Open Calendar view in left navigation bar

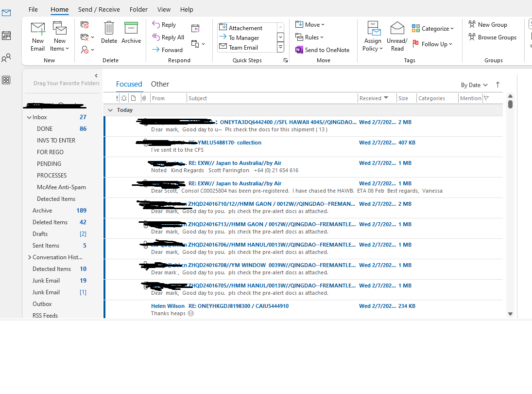6,36
